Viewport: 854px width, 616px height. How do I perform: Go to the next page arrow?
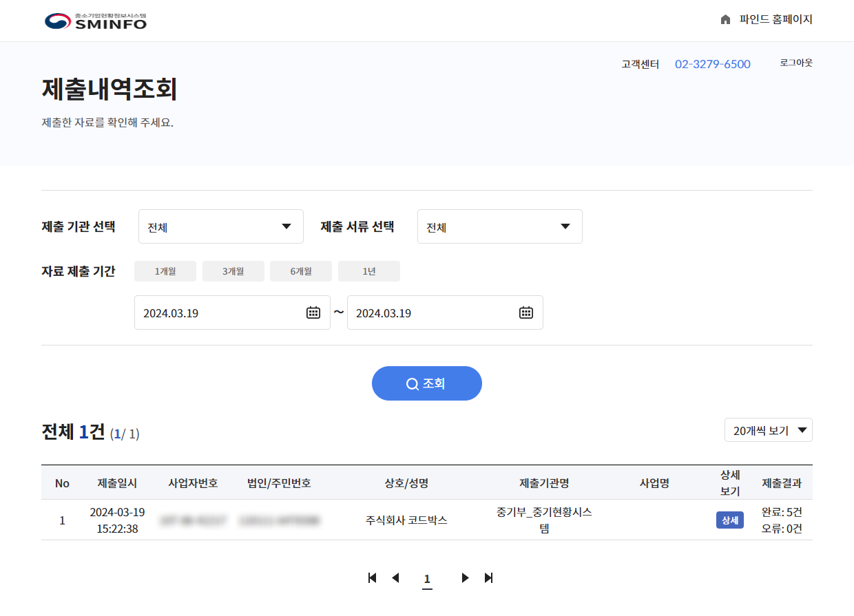click(x=466, y=577)
